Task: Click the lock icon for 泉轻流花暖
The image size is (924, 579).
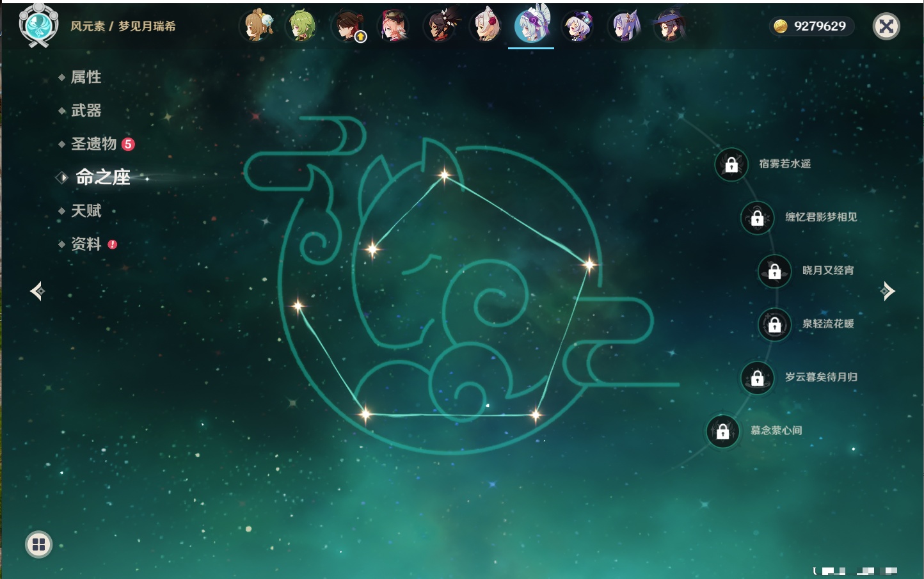Action: [775, 324]
